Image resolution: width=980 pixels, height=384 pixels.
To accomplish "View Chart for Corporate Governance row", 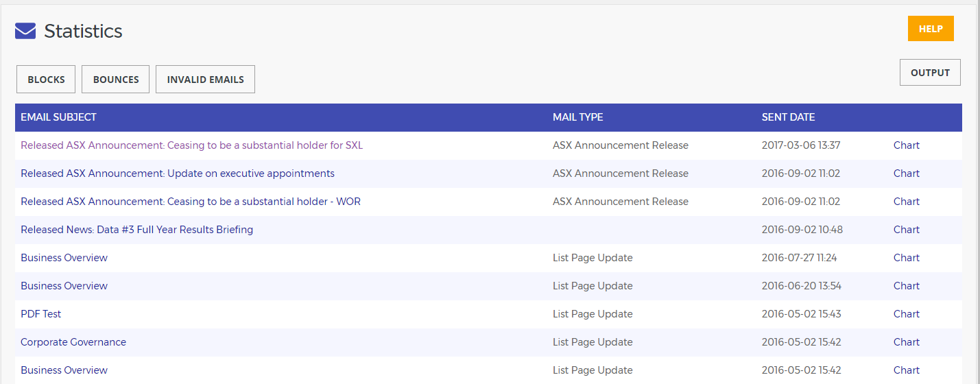I will (906, 342).
